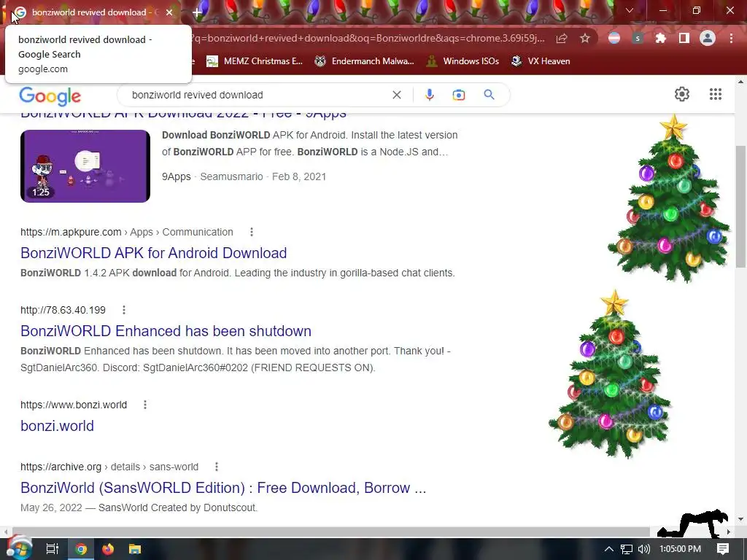The width and height of the screenshot is (747, 560).
Task: Click the address bar URL
Action: click(x=367, y=38)
